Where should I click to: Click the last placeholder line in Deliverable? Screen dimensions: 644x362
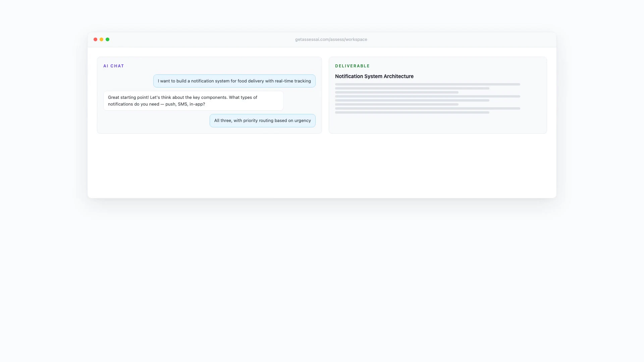click(x=412, y=113)
